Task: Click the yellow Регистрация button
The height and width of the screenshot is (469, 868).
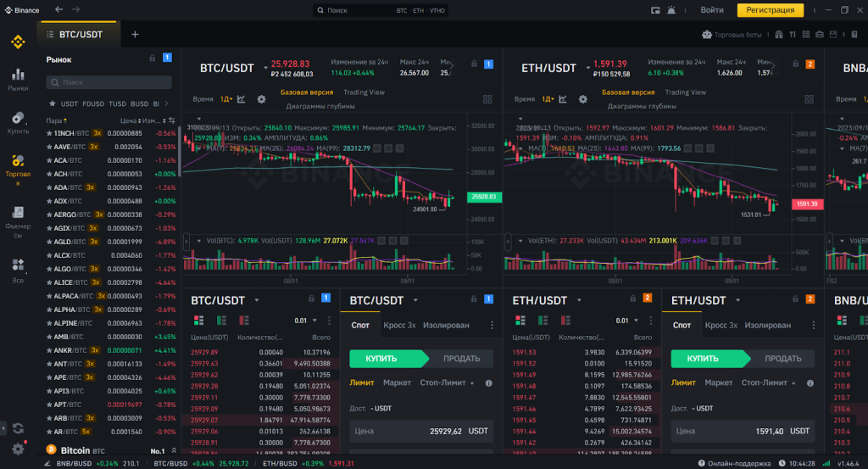Action: pos(770,10)
